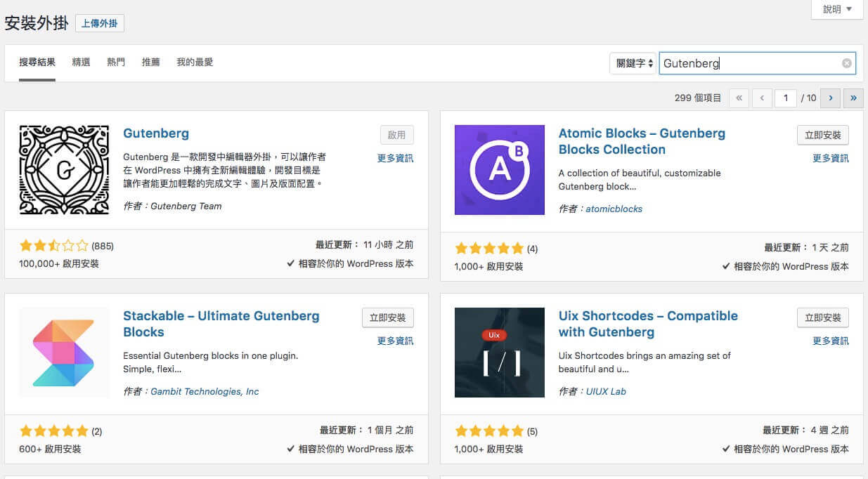Open the Uix Shortcodes plugin icon
The height and width of the screenshot is (479, 868).
(500, 353)
